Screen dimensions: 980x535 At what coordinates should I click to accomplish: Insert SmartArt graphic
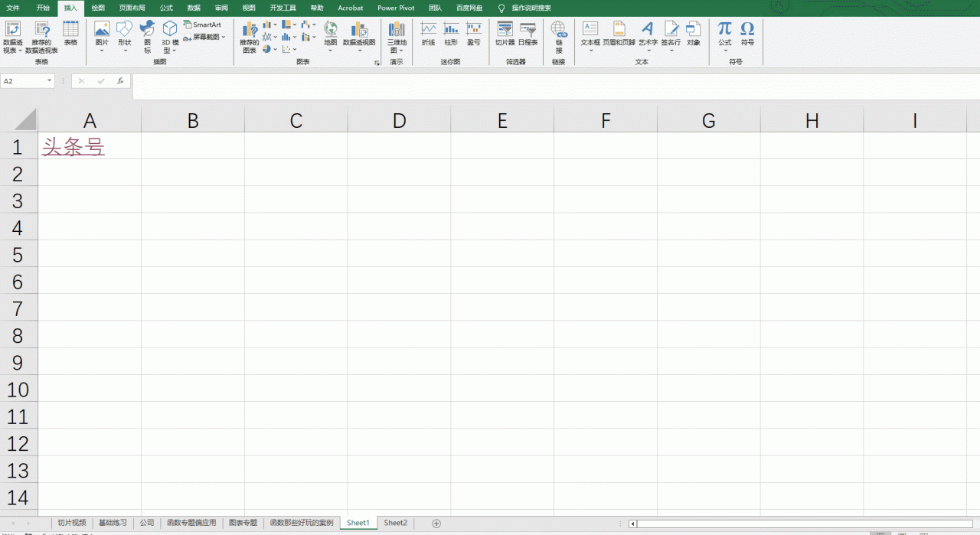click(x=203, y=25)
